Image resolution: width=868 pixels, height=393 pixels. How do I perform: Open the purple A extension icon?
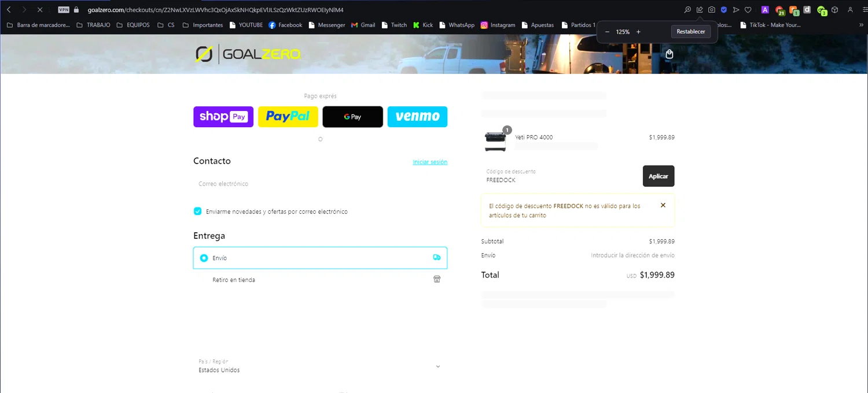click(x=765, y=10)
